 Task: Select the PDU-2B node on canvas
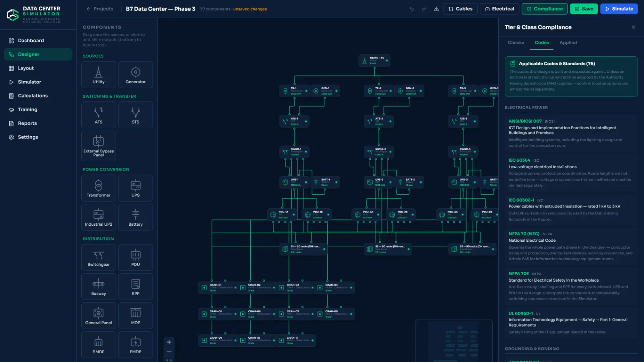coord(401,214)
